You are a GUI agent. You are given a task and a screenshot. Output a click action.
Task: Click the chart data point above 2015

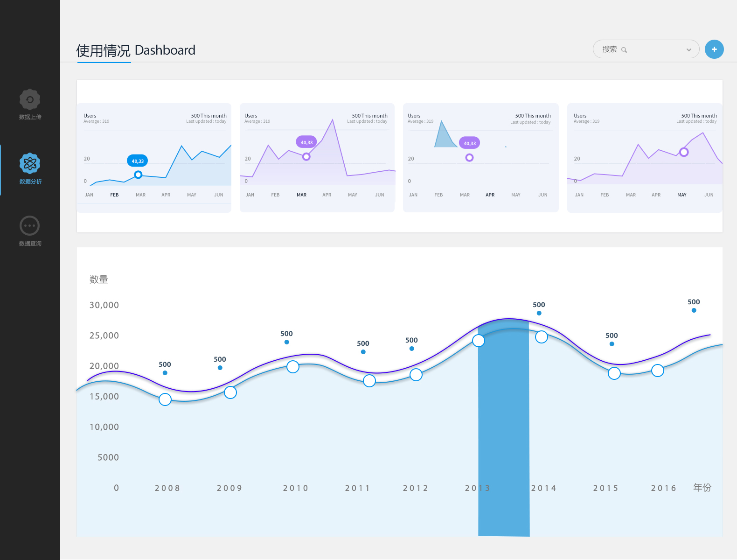[614, 373]
